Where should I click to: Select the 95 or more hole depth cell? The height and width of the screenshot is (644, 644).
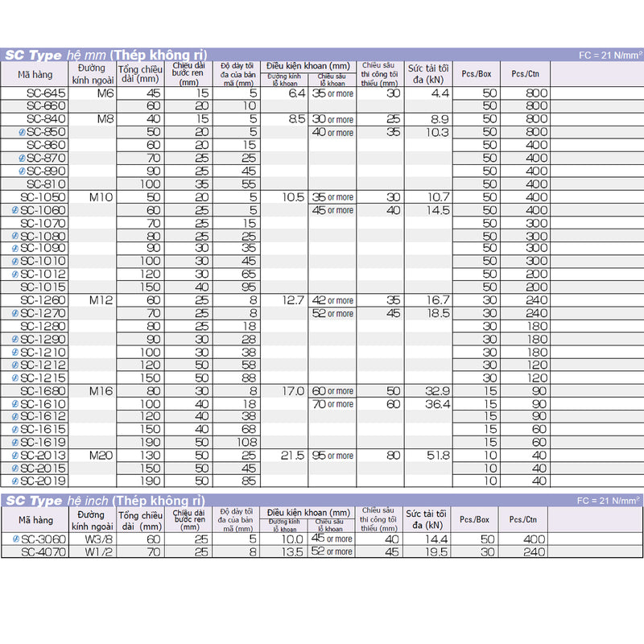pyautogui.click(x=332, y=456)
